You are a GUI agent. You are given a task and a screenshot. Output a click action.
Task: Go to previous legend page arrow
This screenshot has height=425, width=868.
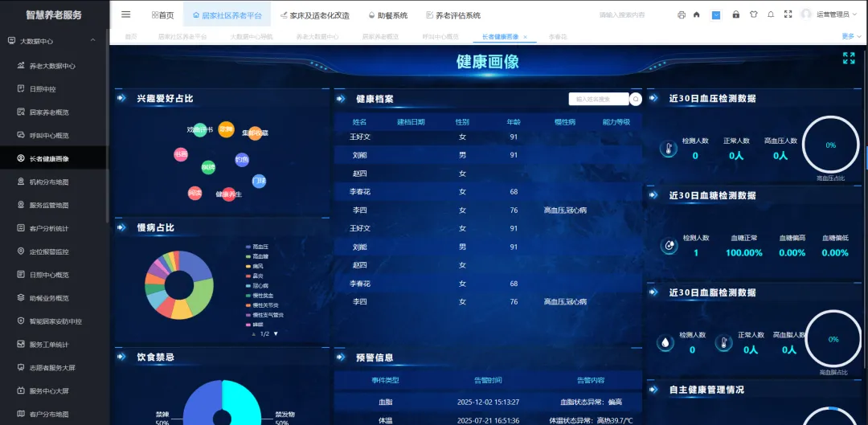253,333
